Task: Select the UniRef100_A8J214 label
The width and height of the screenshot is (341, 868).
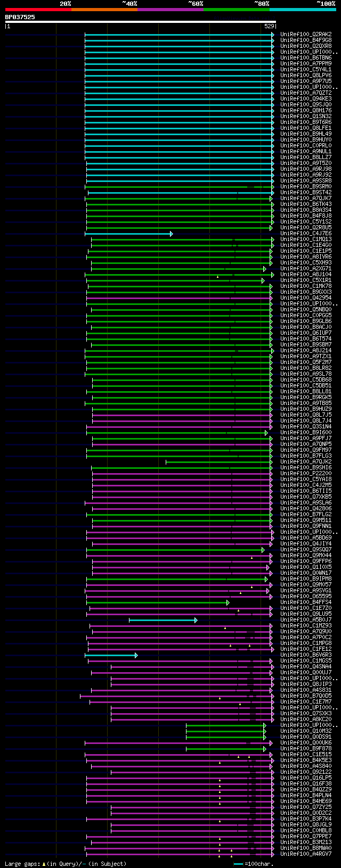Action: tap(306, 351)
